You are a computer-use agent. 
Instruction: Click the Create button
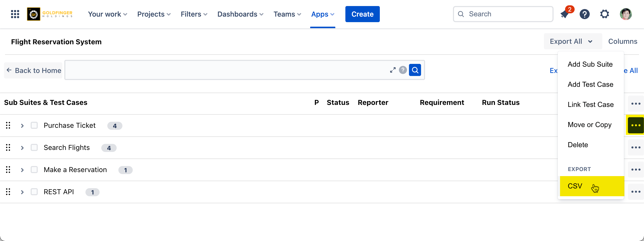(x=362, y=14)
